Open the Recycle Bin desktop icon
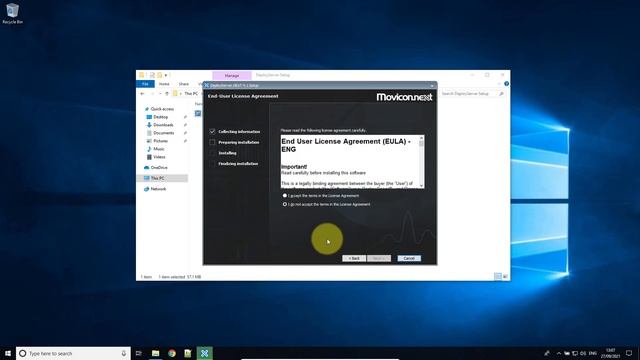Viewport: 640px width, 360px height. [x=12, y=13]
